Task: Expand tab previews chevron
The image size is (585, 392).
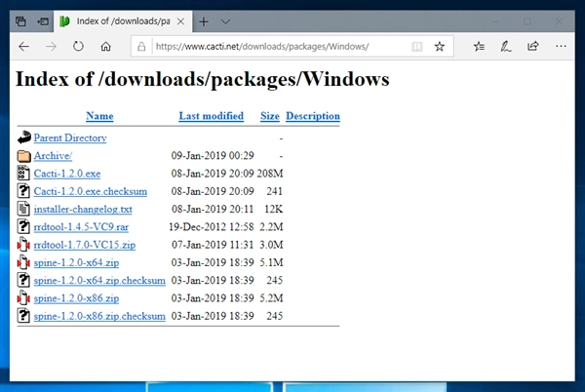Action: (x=225, y=21)
